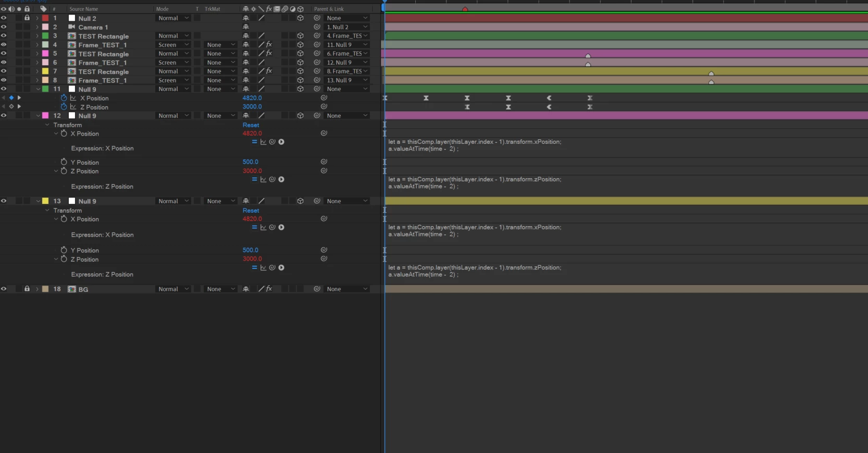868x453 pixels.
Task: Open expression language menu for layer 13 Z Position
Action: click(x=281, y=267)
